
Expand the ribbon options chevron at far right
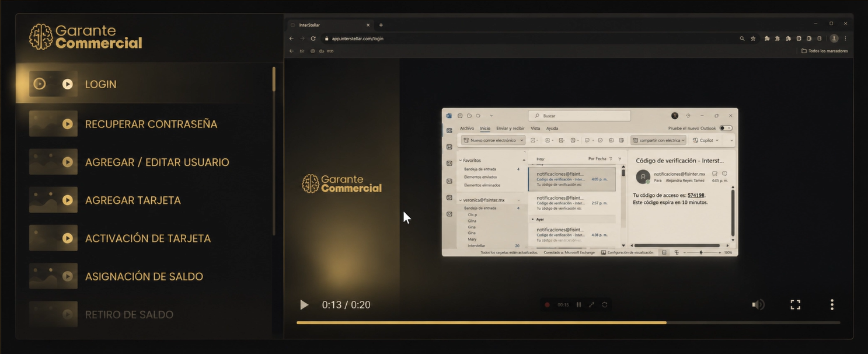tap(731, 140)
